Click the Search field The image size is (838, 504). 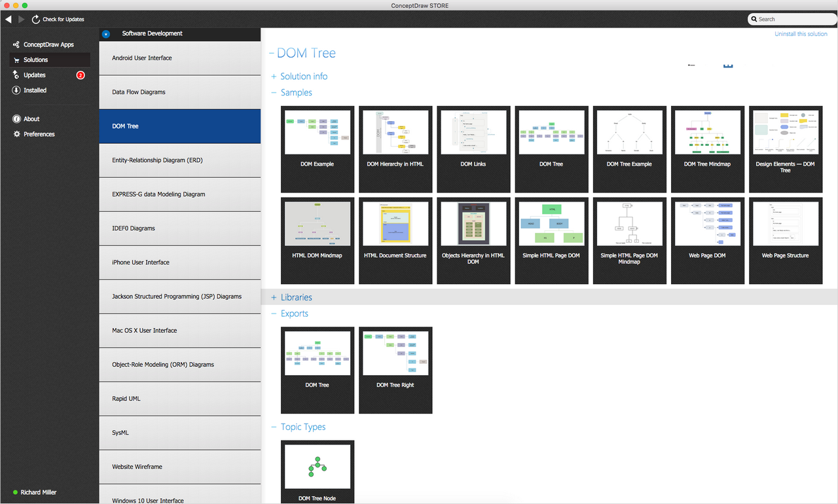(792, 20)
